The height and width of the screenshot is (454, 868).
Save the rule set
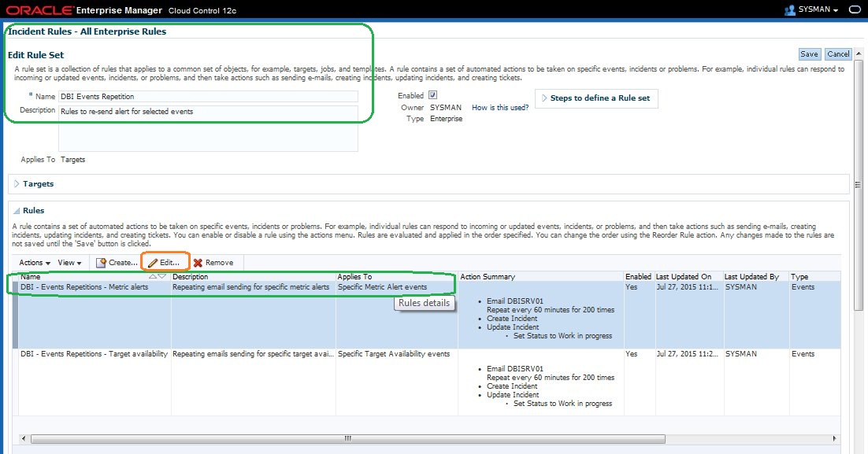pyautogui.click(x=809, y=54)
